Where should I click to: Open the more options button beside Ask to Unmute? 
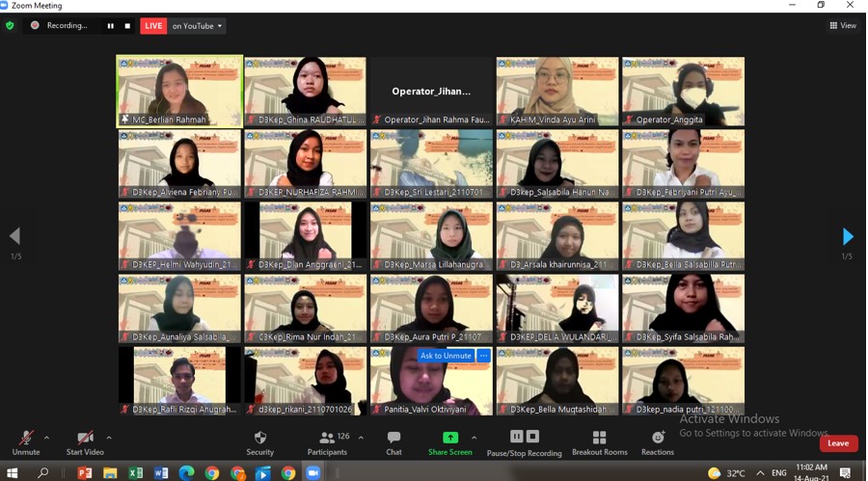tap(483, 356)
